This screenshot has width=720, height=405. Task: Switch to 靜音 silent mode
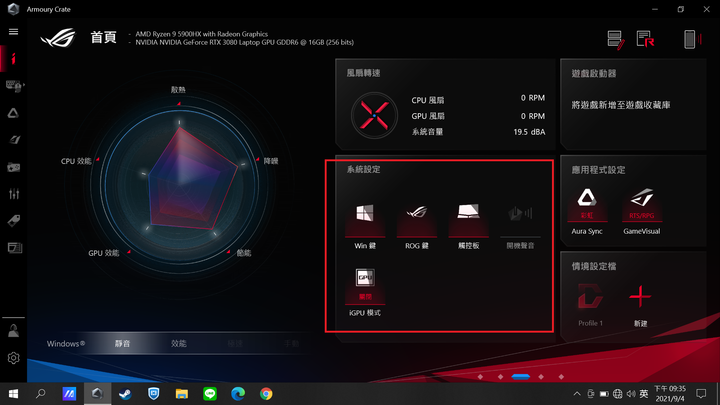pos(122,343)
